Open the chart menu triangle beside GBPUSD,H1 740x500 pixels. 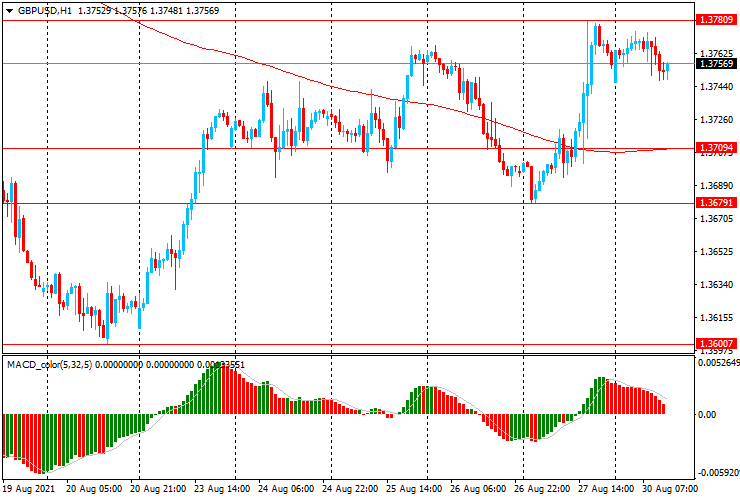click(x=9, y=11)
